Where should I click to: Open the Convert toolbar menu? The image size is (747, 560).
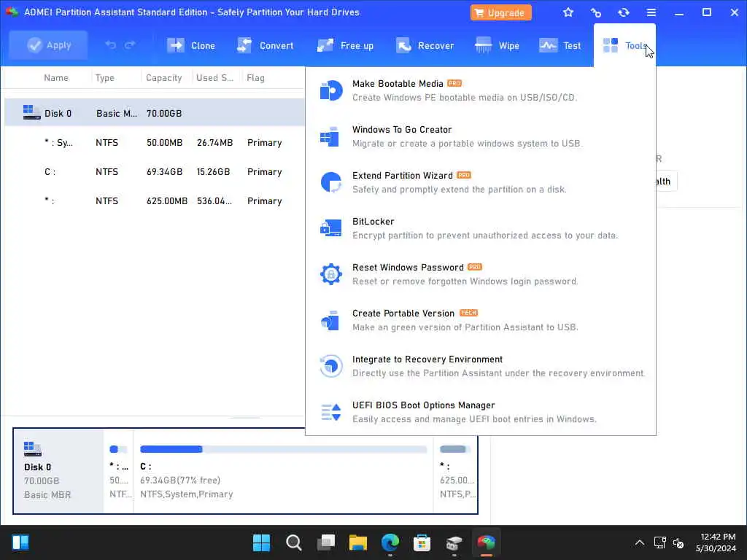tap(266, 46)
